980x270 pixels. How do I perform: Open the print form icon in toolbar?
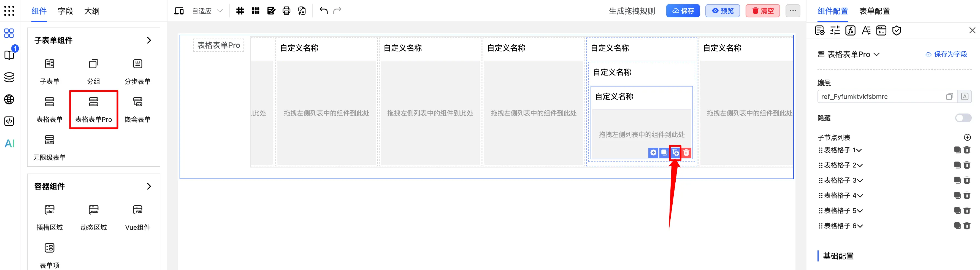click(286, 11)
